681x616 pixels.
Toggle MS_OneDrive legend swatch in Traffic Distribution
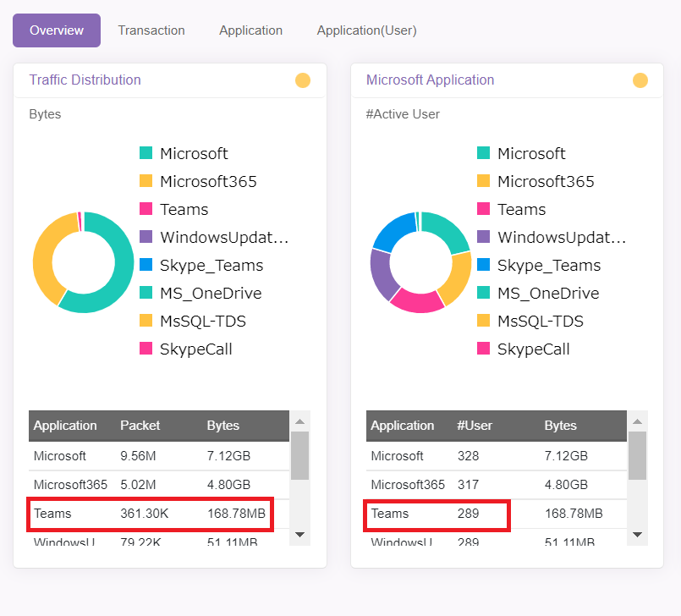tap(146, 293)
